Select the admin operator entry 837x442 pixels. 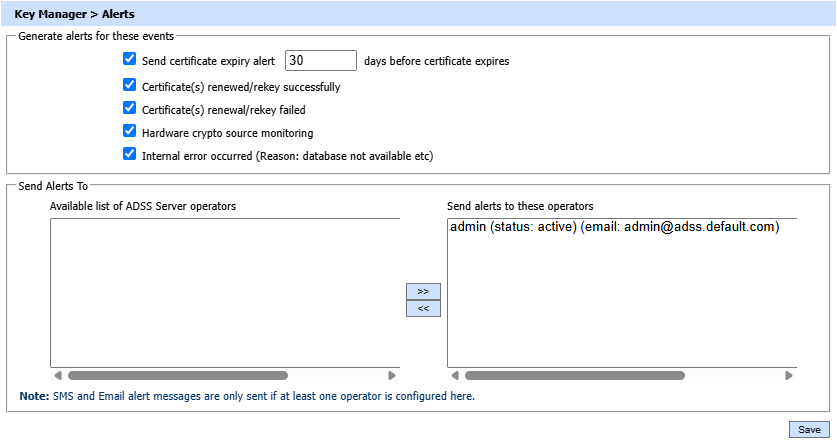click(x=614, y=228)
